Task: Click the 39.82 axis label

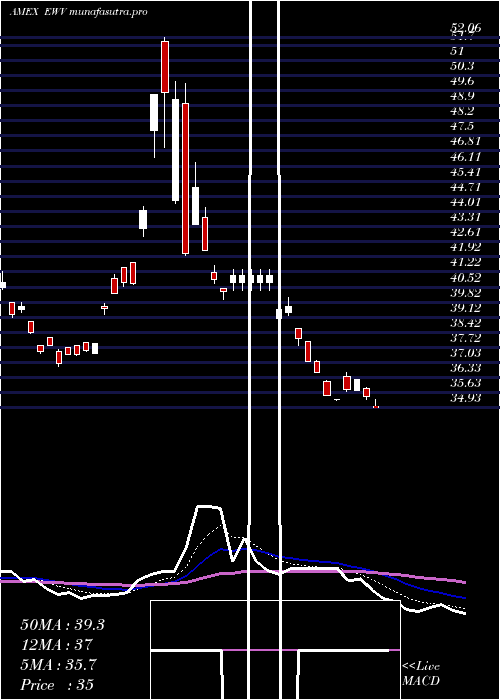Action: [x=465, y=293]
